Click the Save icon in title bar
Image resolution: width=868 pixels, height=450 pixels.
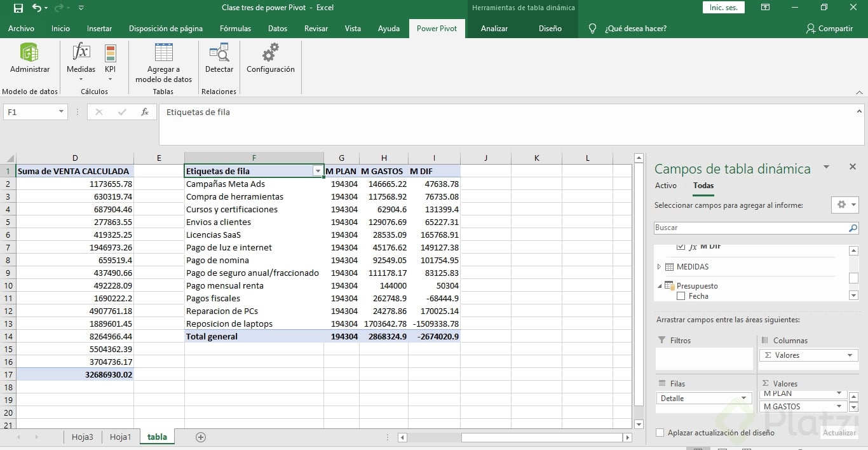tap(18, 8)
